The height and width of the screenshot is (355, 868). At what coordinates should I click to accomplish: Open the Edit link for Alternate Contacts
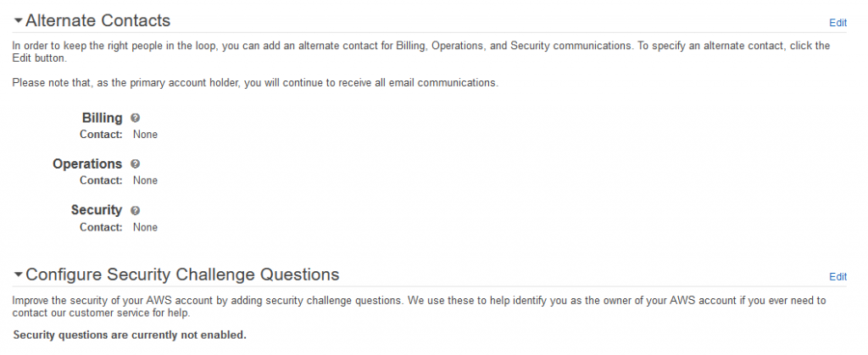[x=837, y=23]
